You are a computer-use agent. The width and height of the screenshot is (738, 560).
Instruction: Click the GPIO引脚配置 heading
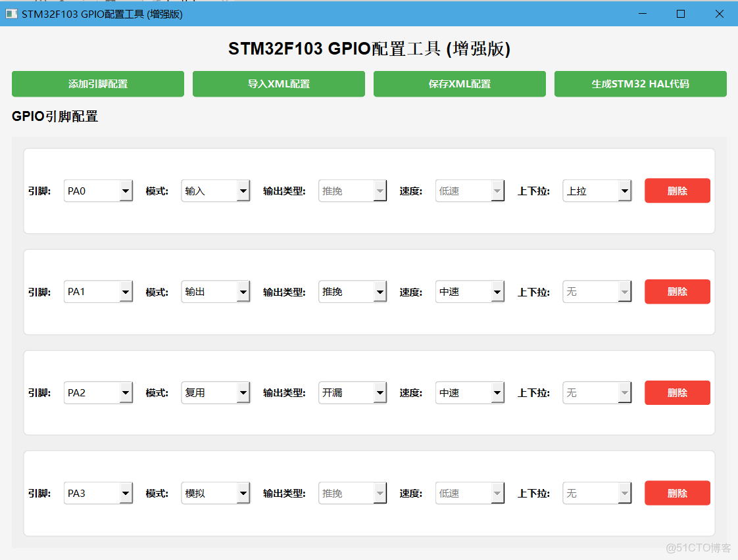(x=55, y=116)
